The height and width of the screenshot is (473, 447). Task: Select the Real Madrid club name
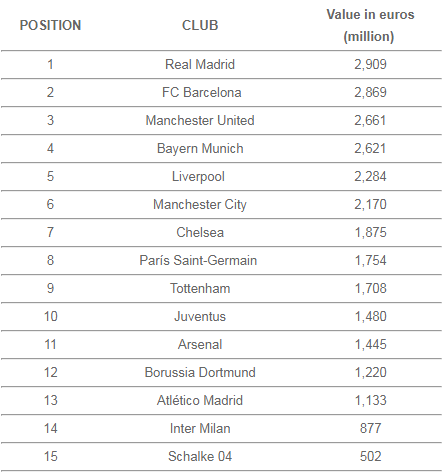(200, 64)
